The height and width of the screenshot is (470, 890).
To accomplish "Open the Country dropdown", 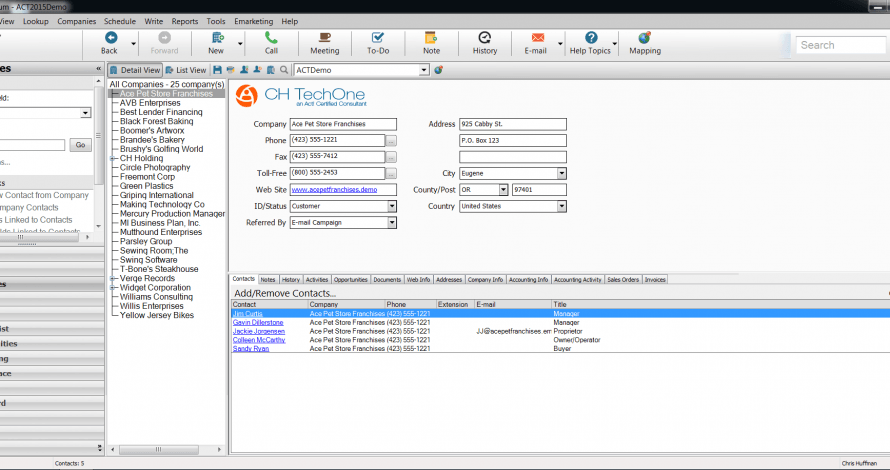I will coord(561,206).
